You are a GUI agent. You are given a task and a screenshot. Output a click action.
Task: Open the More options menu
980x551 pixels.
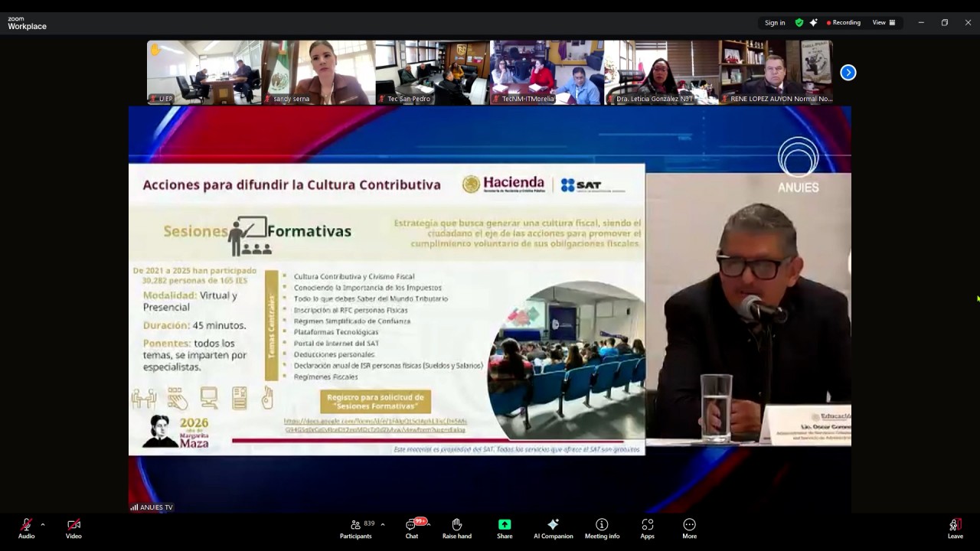point(689,528)
